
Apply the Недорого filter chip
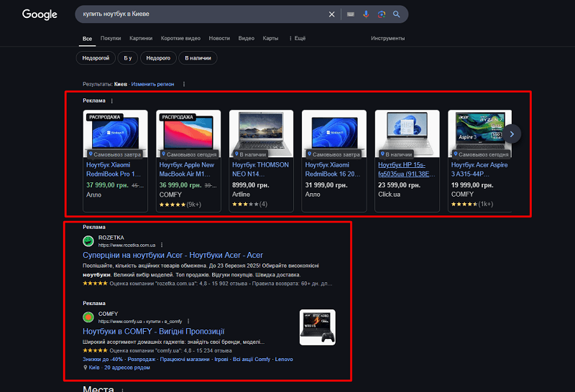158,58
